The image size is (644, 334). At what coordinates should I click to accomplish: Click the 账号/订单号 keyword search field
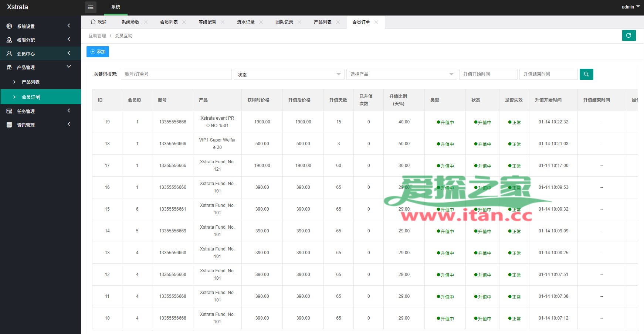tap(176, 74)
